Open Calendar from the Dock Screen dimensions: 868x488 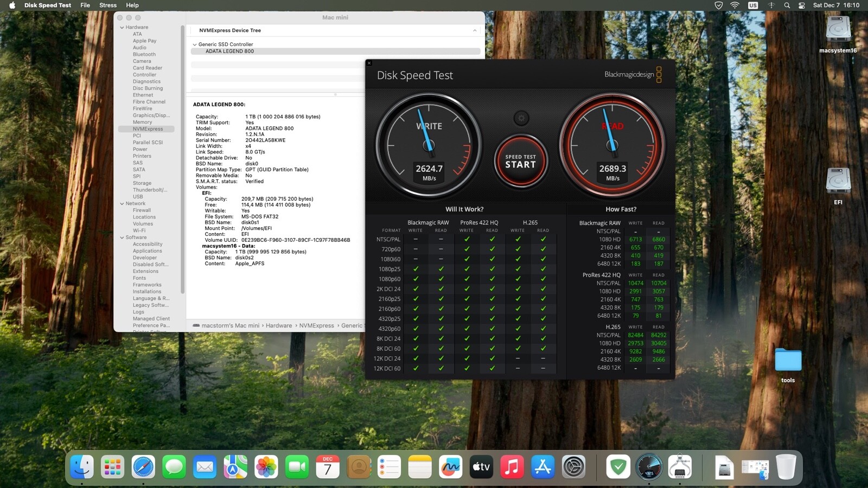[328, 466]
